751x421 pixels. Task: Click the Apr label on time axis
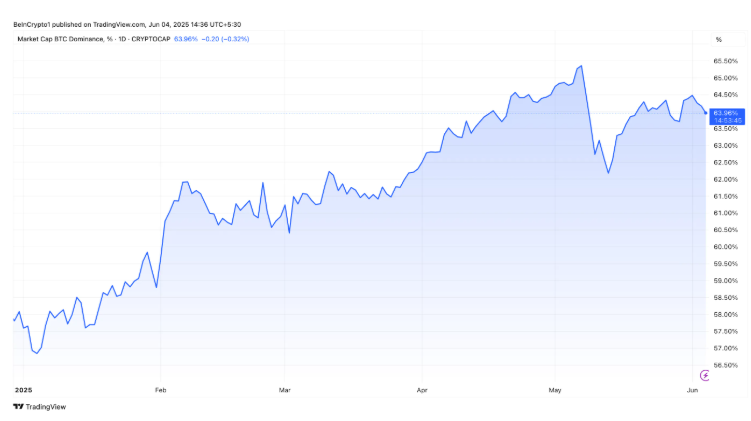[x=422, y=390]
